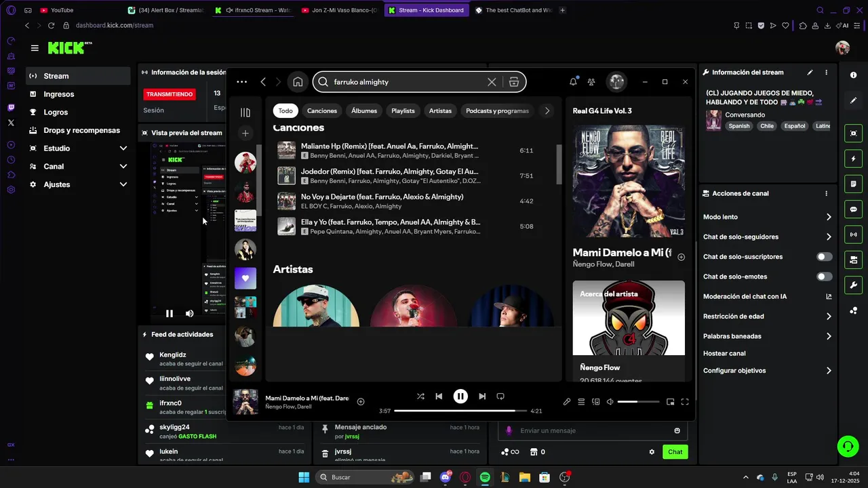Screen dimensions: 868x488
Task: Toggle the Kick hamburger menu
Action: pyautogui.click(x=35, y=48)
